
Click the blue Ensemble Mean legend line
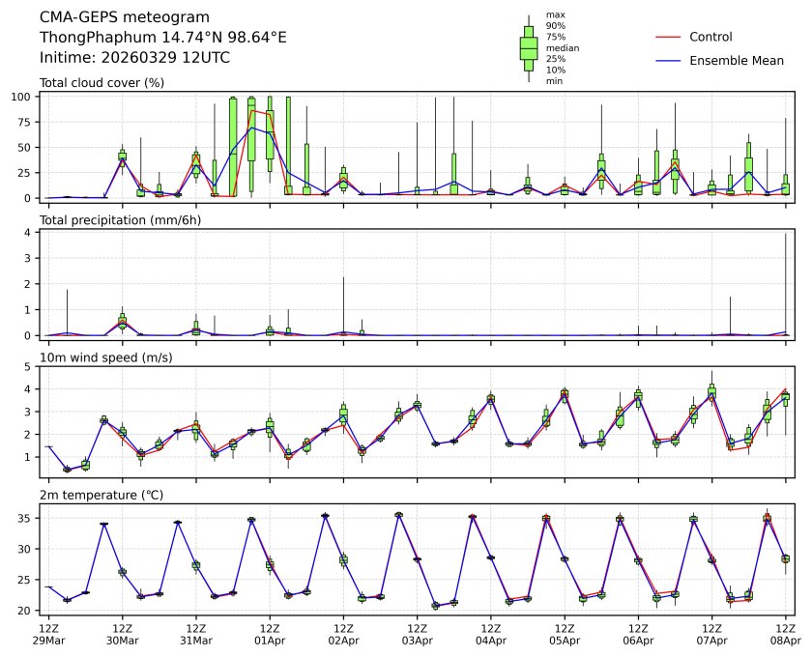(669, 60)
